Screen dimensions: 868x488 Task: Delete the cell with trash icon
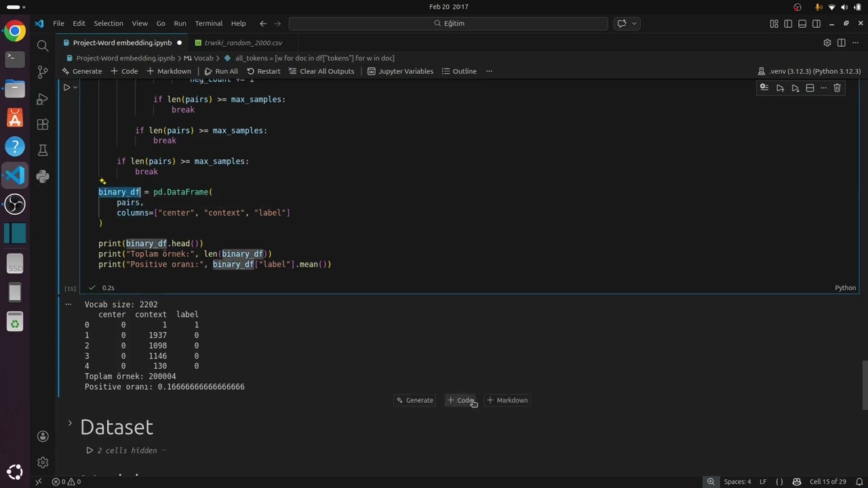pos(837,87)
